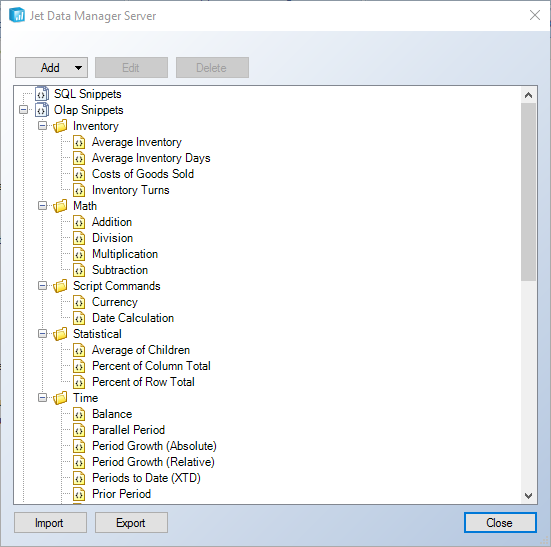Image resolution: width=551 pixels, height=547 pixels.
Task: Click the SQL Snippets document icon
Action: (42, 94)
